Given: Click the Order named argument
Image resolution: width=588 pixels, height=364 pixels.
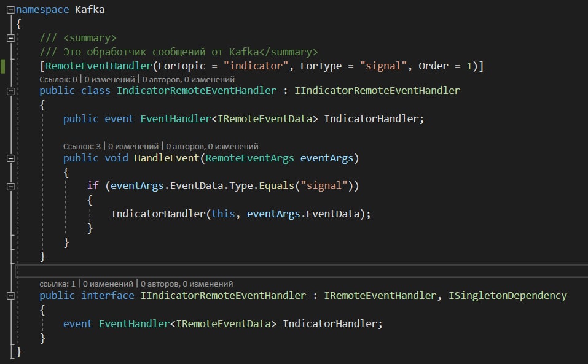Looking at the screenshot, I should (x=433, y=66).
